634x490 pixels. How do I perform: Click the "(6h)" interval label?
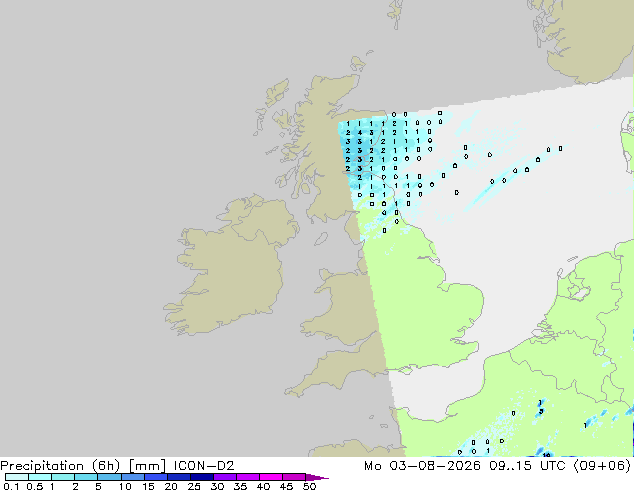point(106,466)
